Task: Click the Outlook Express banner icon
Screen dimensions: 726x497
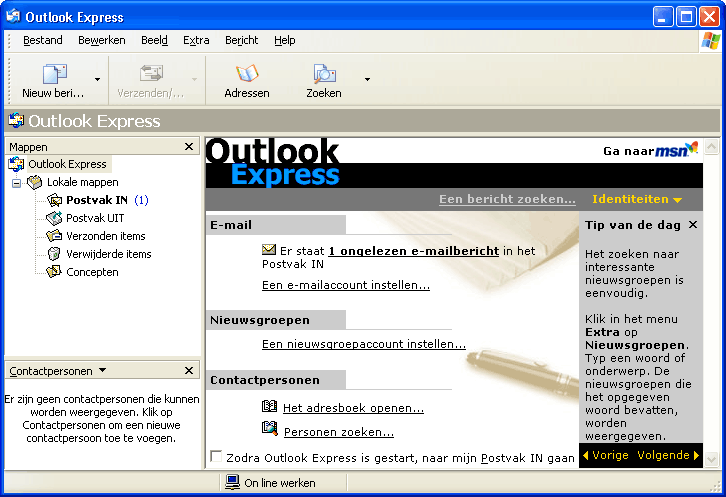Action: [x=16, y=120]
